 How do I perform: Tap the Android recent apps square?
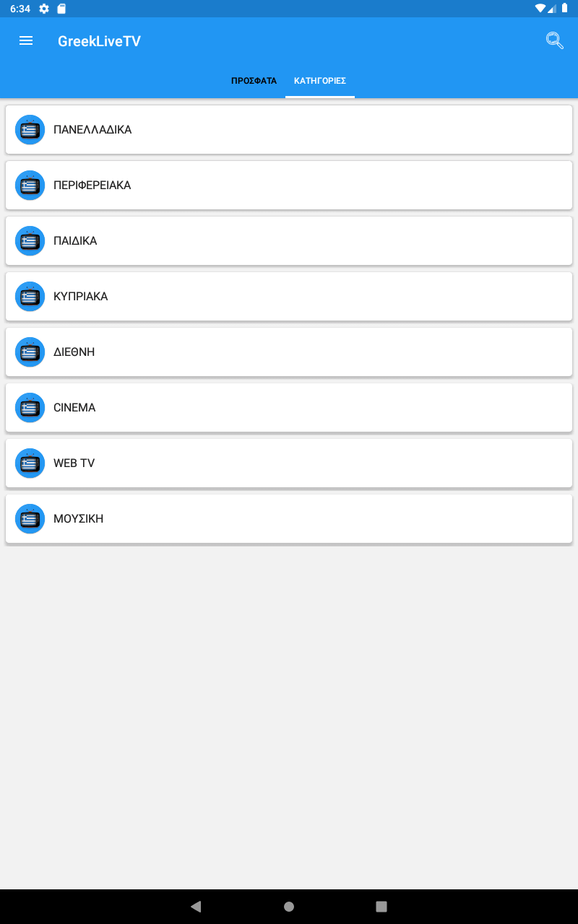[x=381, y=907]
